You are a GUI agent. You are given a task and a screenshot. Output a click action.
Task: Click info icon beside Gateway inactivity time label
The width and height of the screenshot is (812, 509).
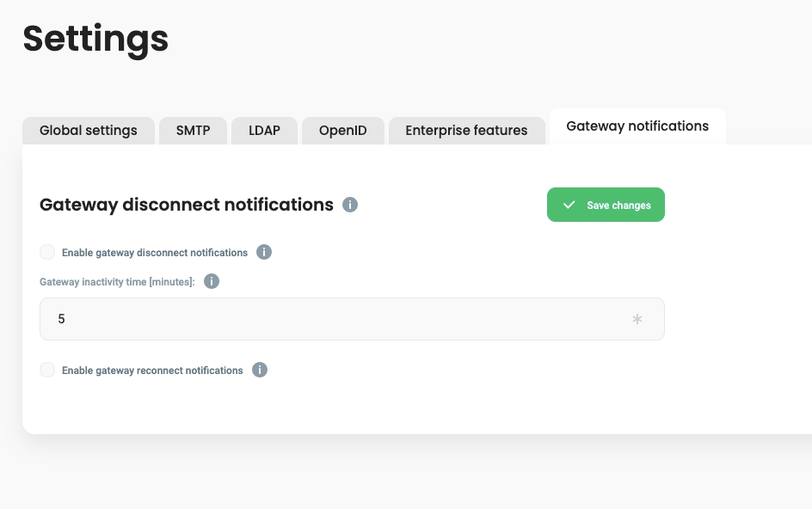(212, 281)
